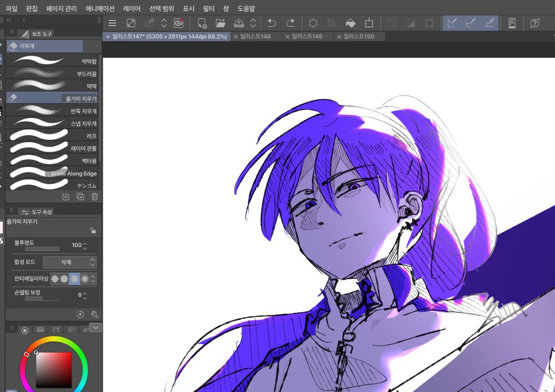The width and height of the screenshot is (555, 392).
Task: Click the sub tool list scrollbar
Action: (100, 108)
